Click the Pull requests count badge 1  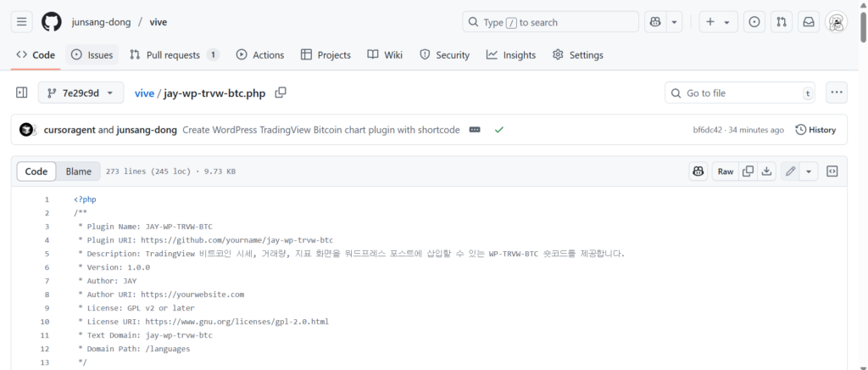[213, 55]
